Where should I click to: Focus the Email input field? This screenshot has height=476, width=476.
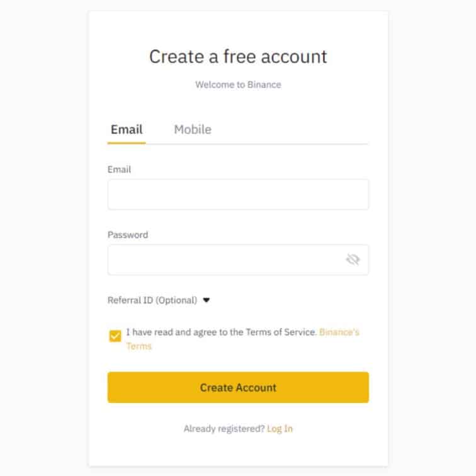click(238, 195)
